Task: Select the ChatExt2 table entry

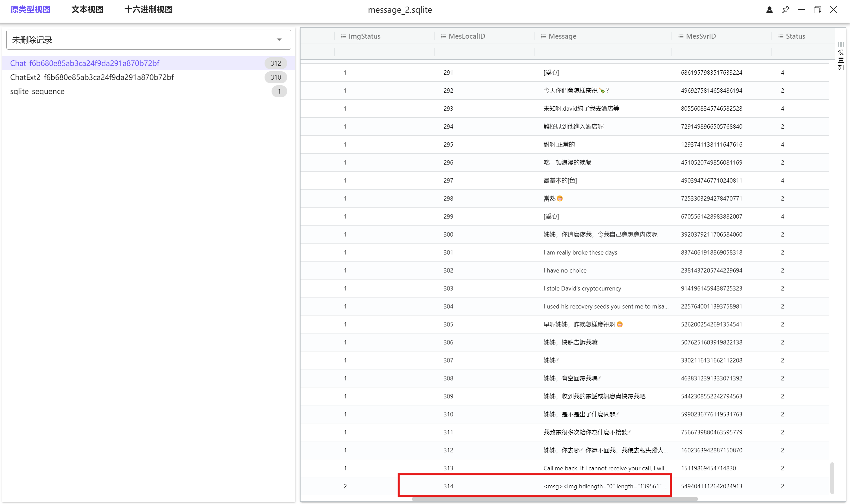Action: [x=92, y=77]
